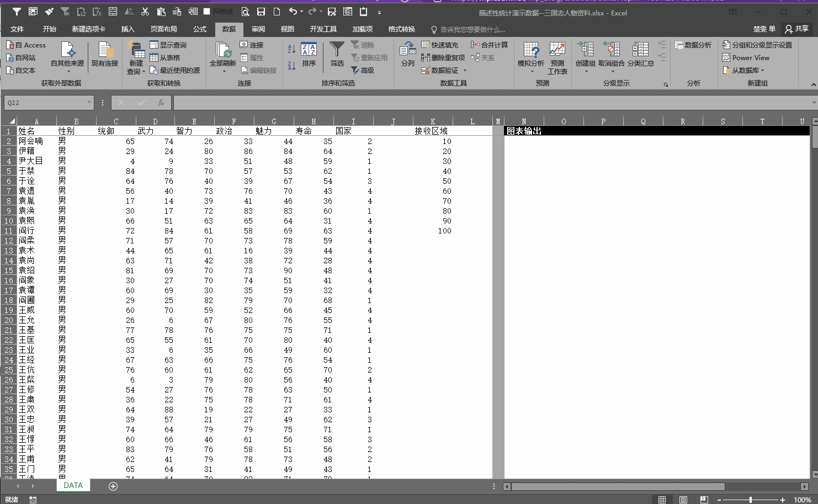The height and width of the screenshot is (504, 818).
Task: Open Text to Columns (分列)
Action: click(x=408, y=55)
